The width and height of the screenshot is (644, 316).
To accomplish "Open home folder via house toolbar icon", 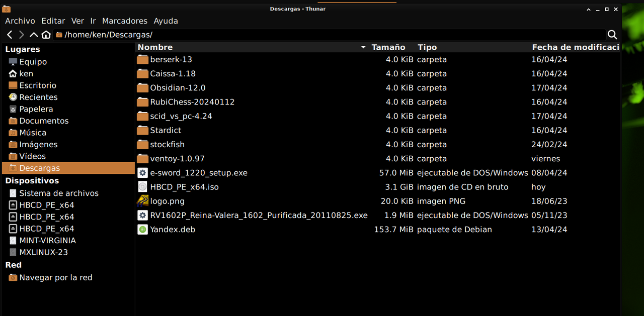I will 46,35.
